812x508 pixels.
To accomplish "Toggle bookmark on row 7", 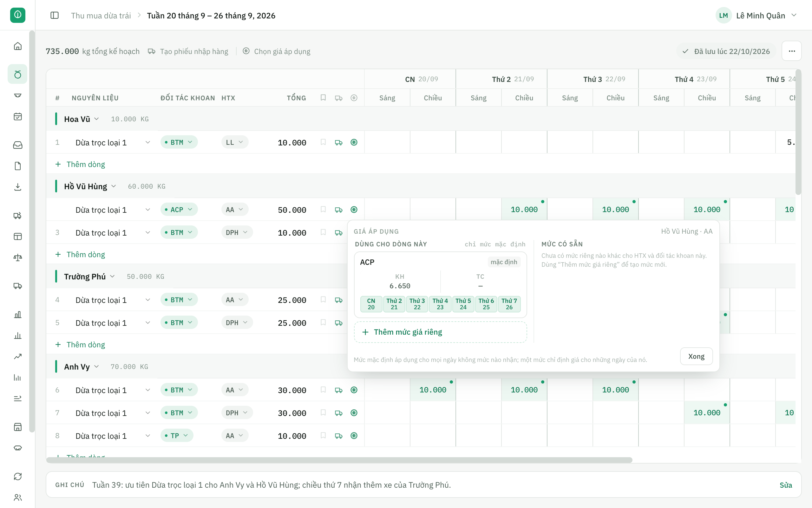I will (323, 413).
